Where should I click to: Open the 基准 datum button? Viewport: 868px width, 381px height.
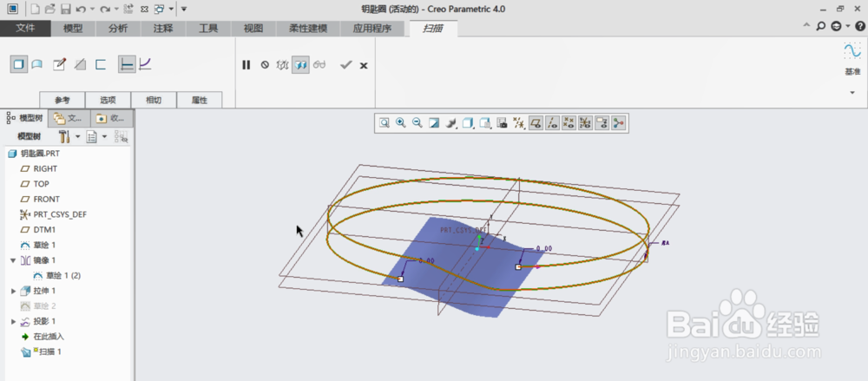pos(852,59)
